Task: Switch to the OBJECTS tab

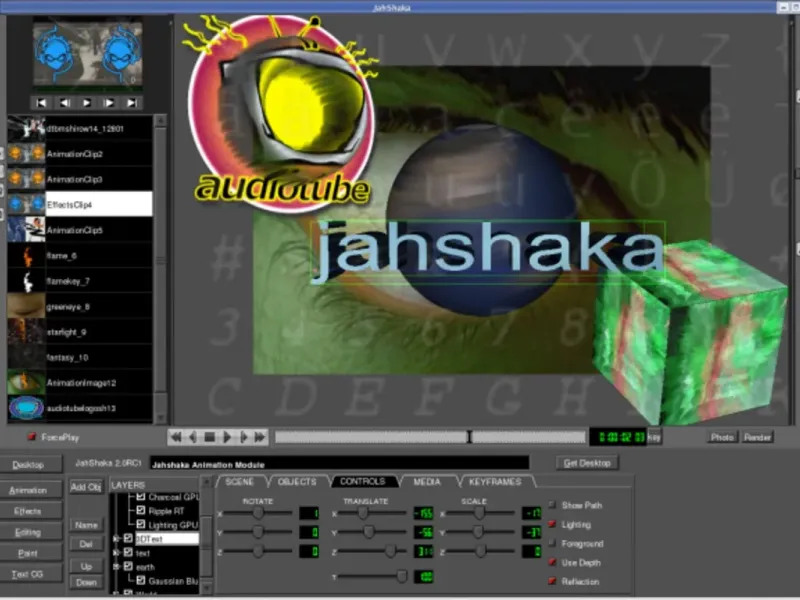Action: click(297, 482)
